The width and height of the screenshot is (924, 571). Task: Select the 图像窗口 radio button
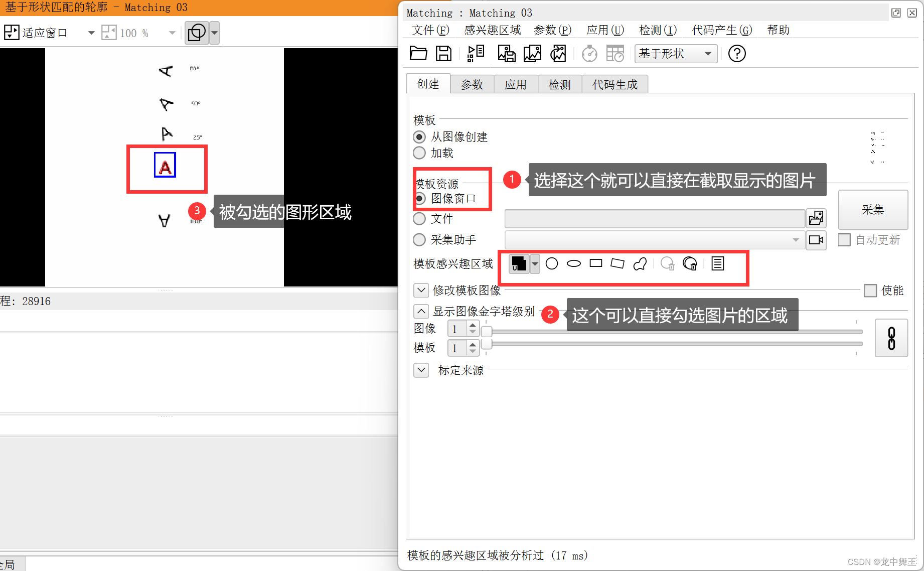click(420, 198)
